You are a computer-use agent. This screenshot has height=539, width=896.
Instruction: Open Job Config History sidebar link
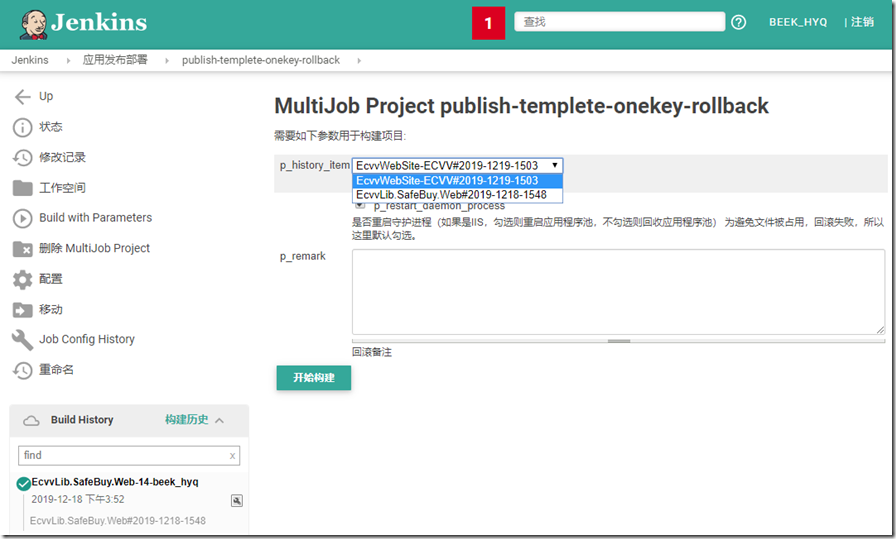click(87, 339)
